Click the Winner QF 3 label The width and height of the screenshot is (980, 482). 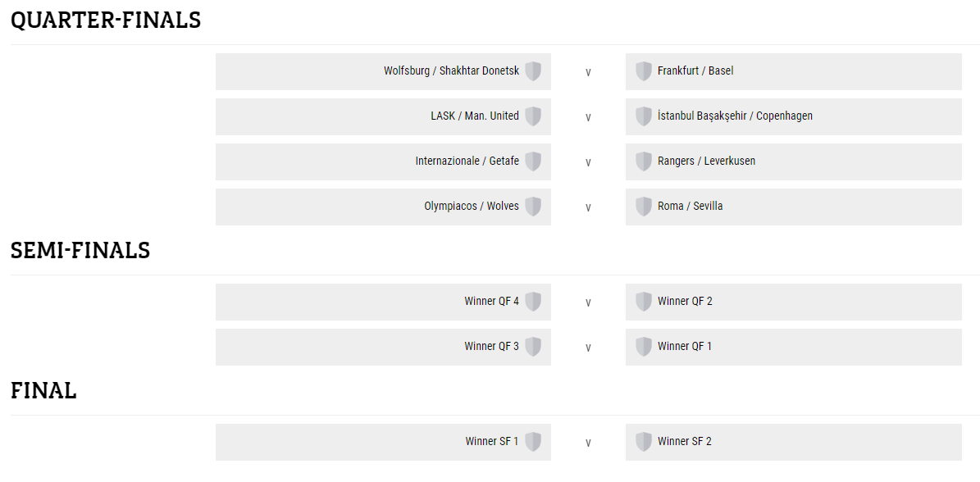491,347
